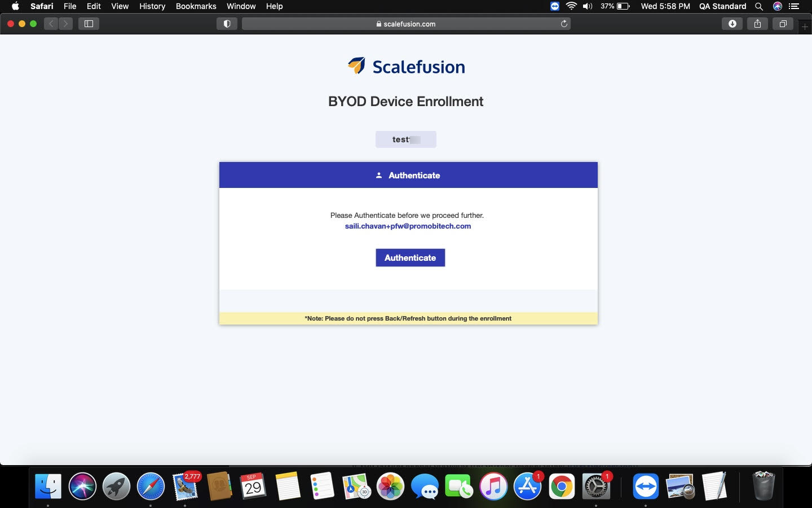Open Mail with 2,777 badge
Image resolution: width=812 pixels, height=508 pixels.
(186, 487)
